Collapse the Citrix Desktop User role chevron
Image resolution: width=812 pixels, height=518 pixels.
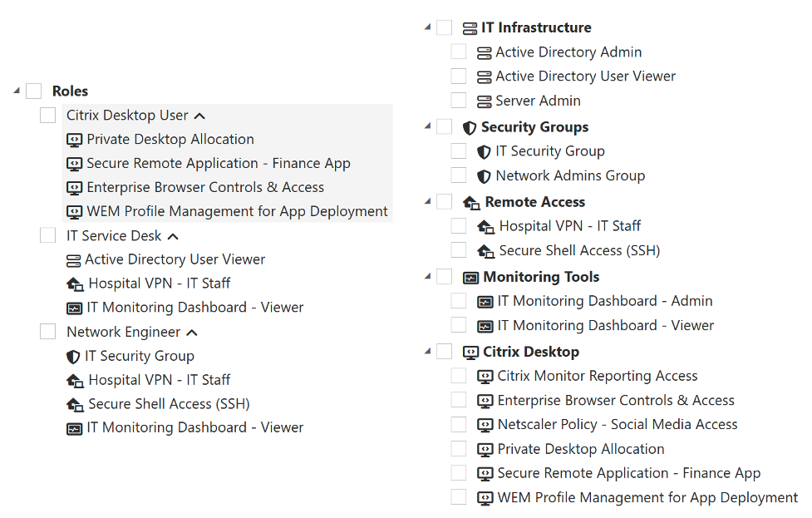(x=199, y=116)
